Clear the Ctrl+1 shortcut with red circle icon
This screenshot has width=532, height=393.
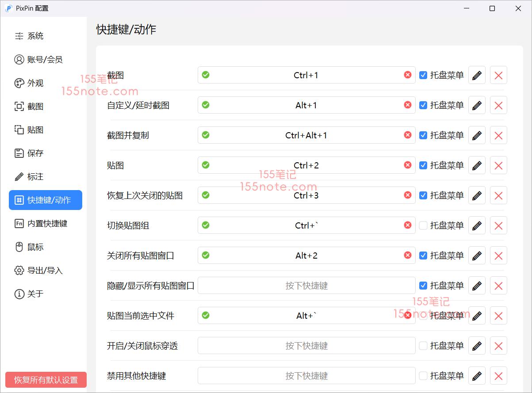(408, 75)
